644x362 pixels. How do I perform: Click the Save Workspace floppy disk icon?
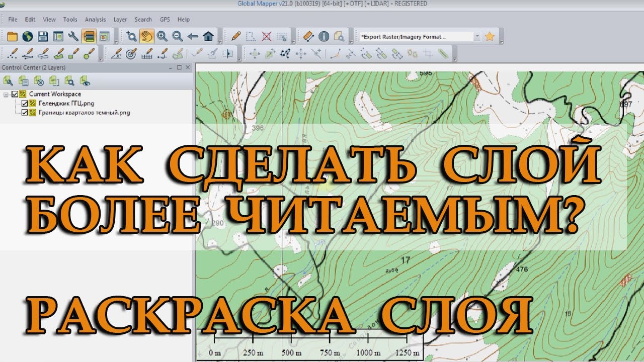click(x=43, y=36)
